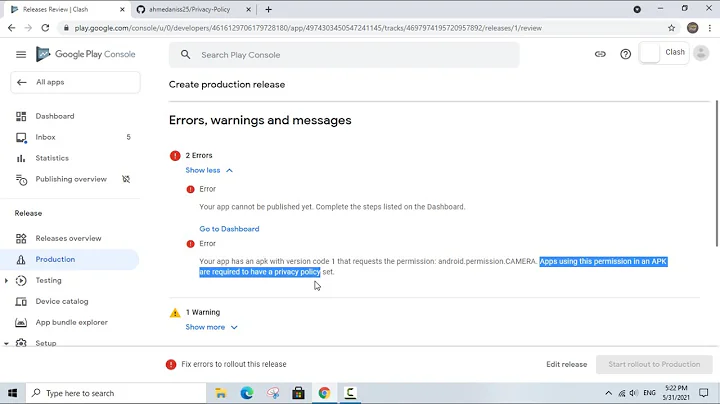Viewport: 720px width, 404px height.
Task: Click the 1 Warning triangle icon
Action: tap(175, 313)
